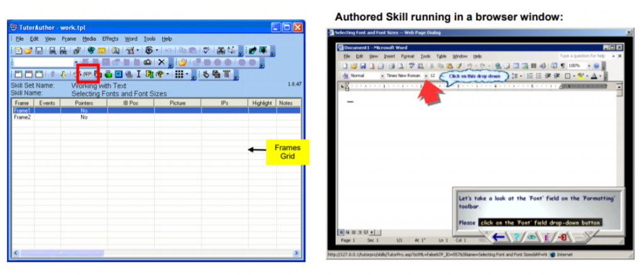Open the Font Color dropdown arrow in Word

(601, 76)
